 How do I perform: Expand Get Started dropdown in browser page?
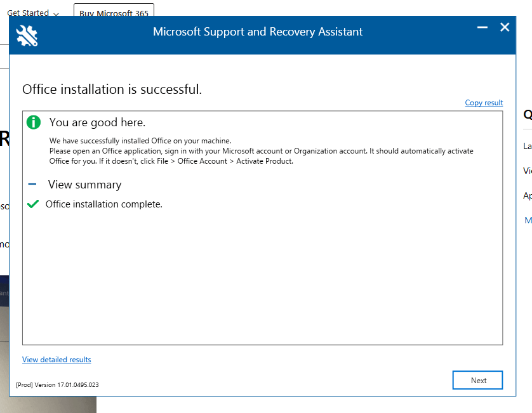[33, 13]
